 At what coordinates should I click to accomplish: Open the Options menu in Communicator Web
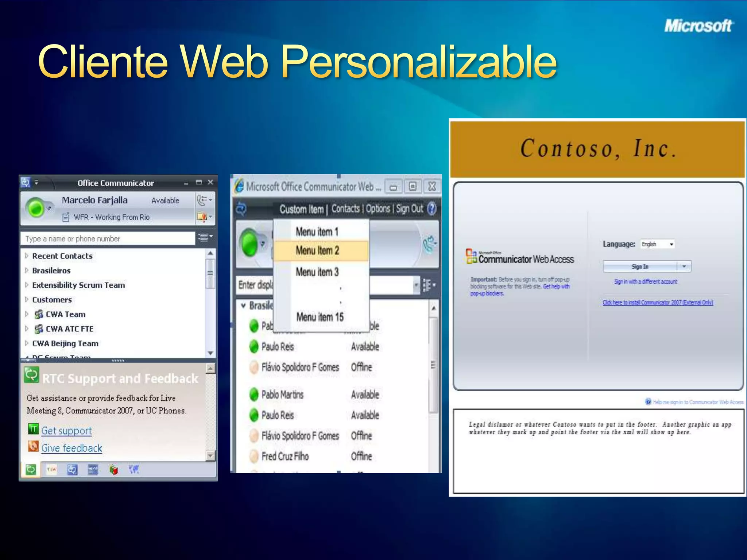[x=378, y=209]
